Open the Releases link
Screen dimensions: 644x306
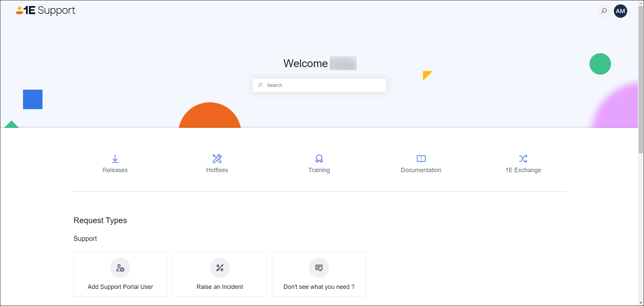pos(115,170)
